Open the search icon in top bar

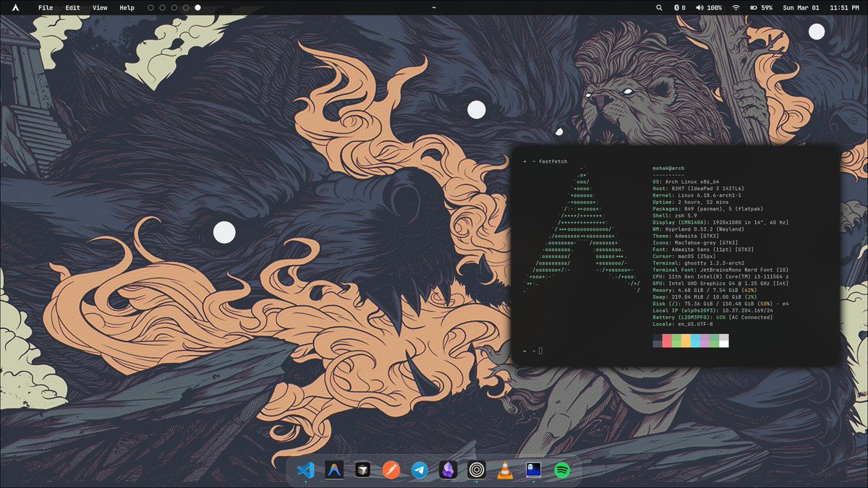point(659,7)
